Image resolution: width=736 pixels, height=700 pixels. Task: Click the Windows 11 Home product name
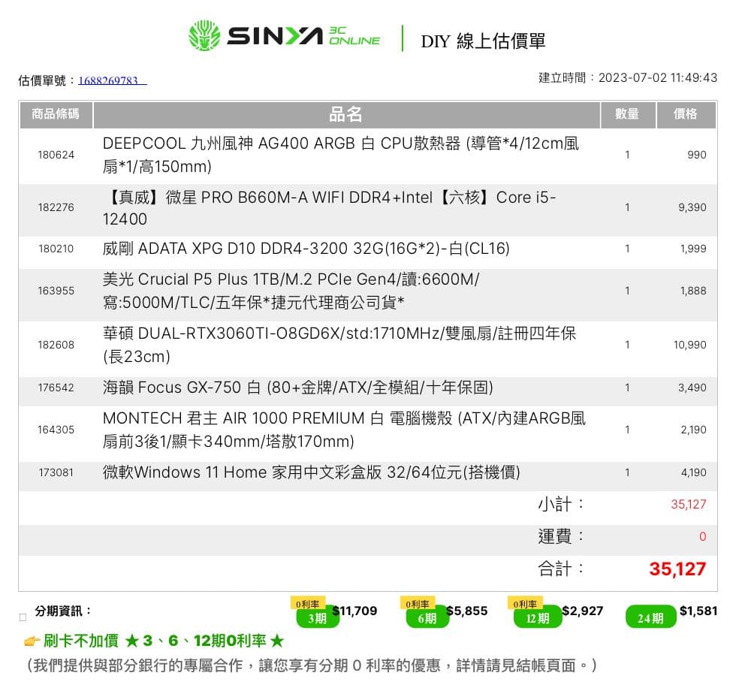(312, 472)
